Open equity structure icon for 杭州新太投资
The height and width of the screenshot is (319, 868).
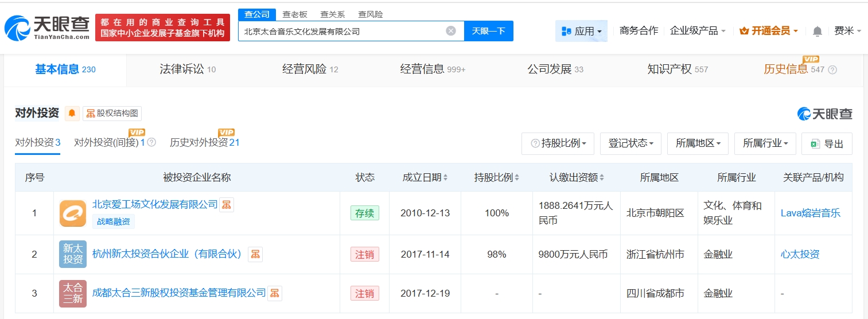click(x=255, y=254)
